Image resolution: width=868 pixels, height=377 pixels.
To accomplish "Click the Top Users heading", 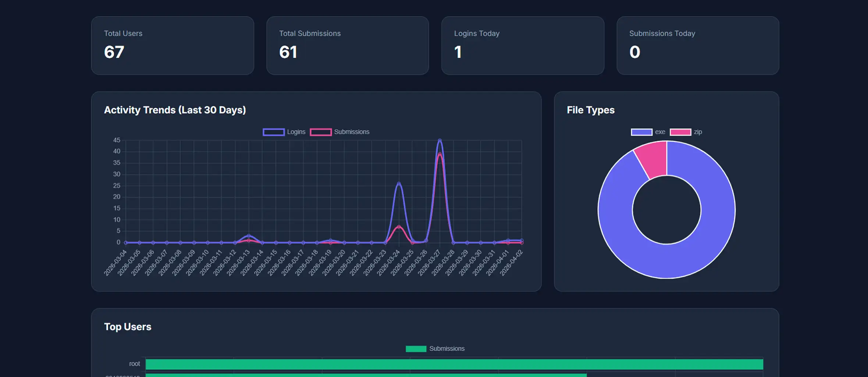I will [128, 327].
